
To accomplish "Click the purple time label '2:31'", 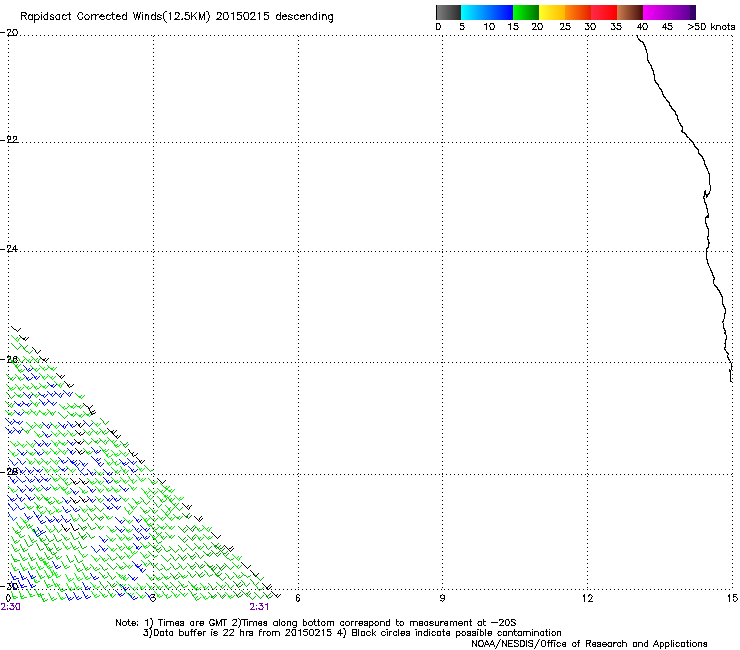I will (259, 607).
